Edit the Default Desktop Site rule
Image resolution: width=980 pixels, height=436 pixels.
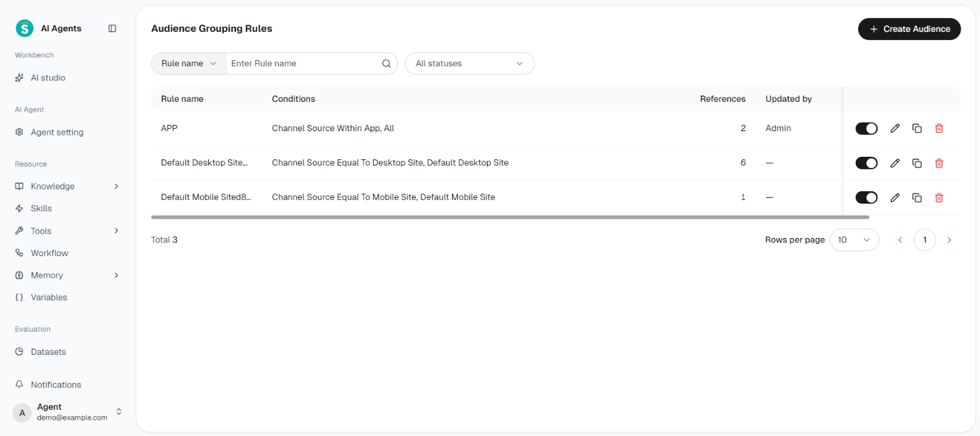895,163
